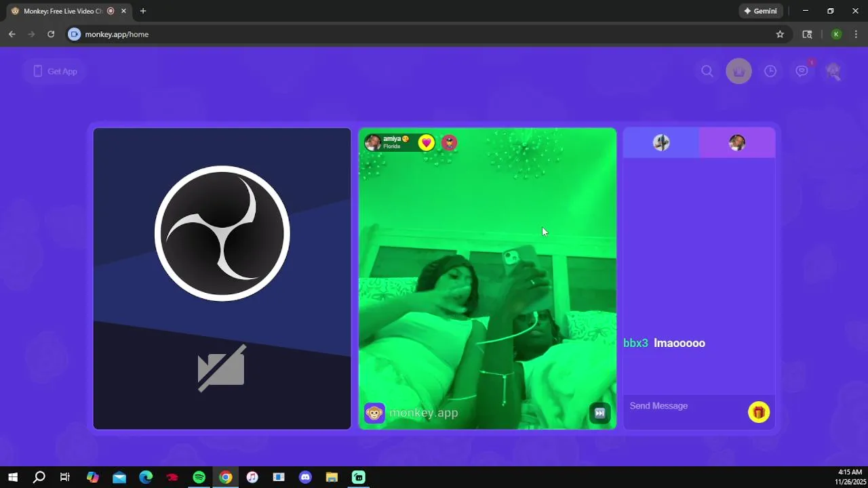Open the clock history icon
Viewport: 868px width, 488px height.
(770, 71)
